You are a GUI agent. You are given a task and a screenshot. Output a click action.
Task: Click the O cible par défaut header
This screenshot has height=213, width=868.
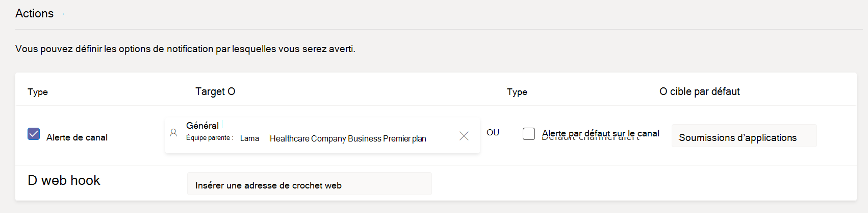699,91
